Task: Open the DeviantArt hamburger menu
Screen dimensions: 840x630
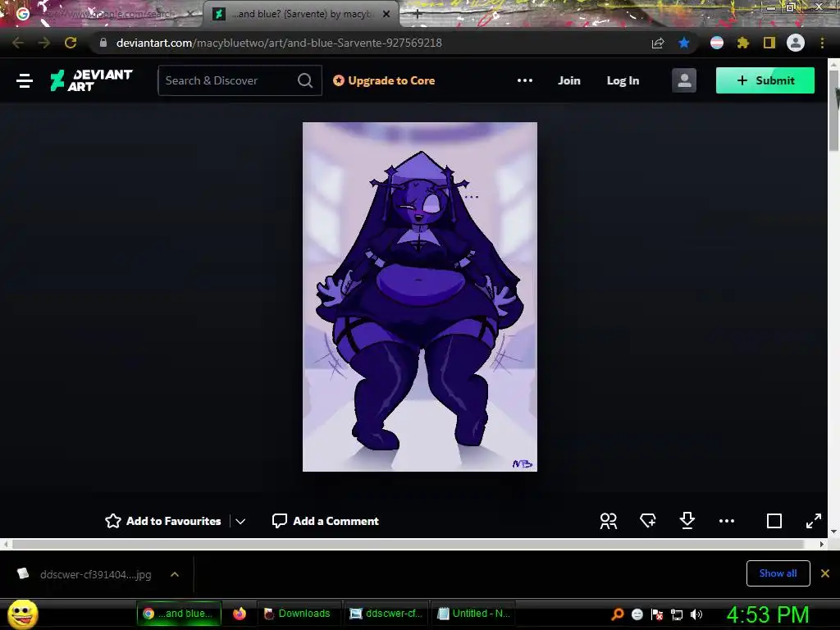Action: [x=25, y=81]
